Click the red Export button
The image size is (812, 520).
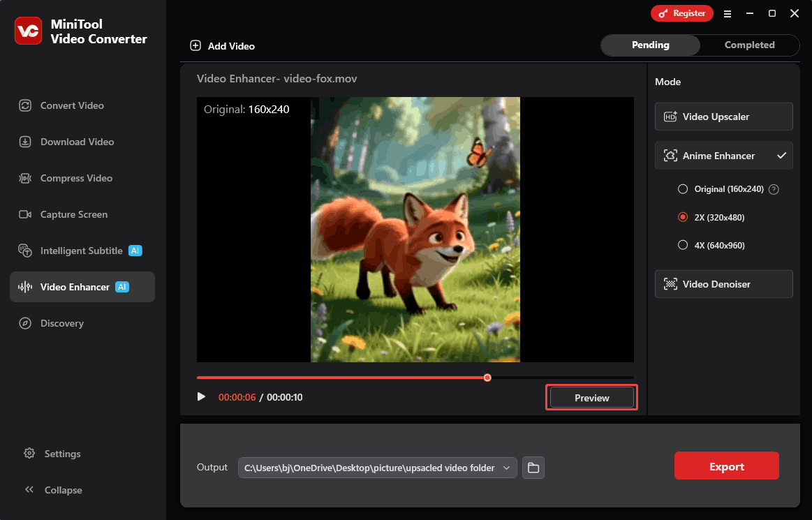[727, 466]
